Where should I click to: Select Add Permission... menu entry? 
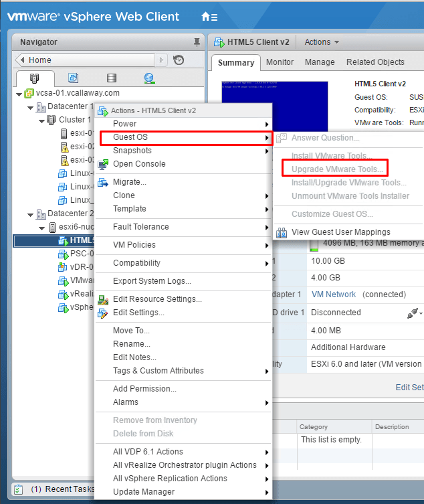pyautogui.click(x=183, y=389)
